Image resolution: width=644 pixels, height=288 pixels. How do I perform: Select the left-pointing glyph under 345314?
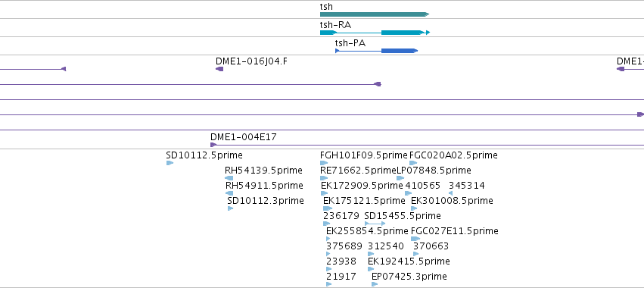click(x=450, y=193)
